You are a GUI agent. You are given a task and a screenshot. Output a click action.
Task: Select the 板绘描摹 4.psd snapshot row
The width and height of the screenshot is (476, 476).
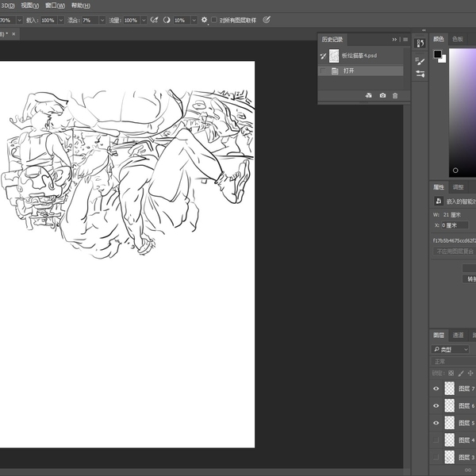click(x=361, y=56)
